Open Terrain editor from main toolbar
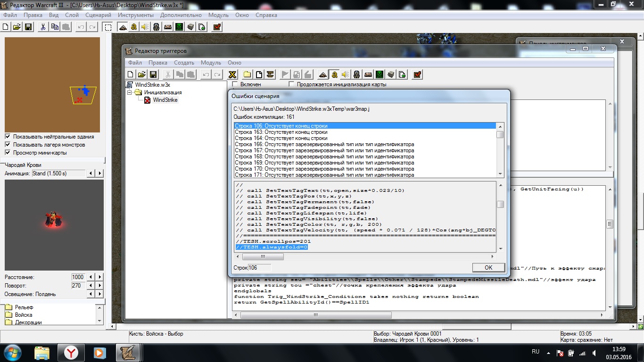Screen dimensions: 644x362 pyautogui.click(x=123, y=27)
